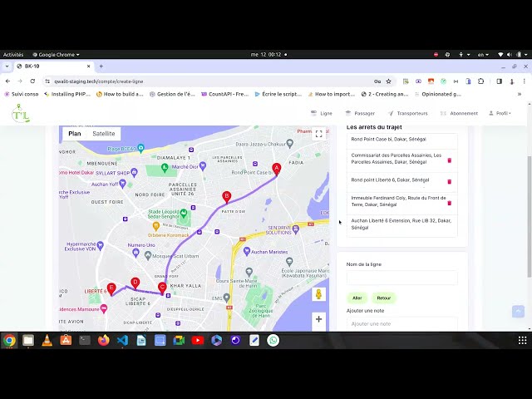Open Visual Studio Code from the dock
This screenshot has height=399, width=532.
(122, 340)
